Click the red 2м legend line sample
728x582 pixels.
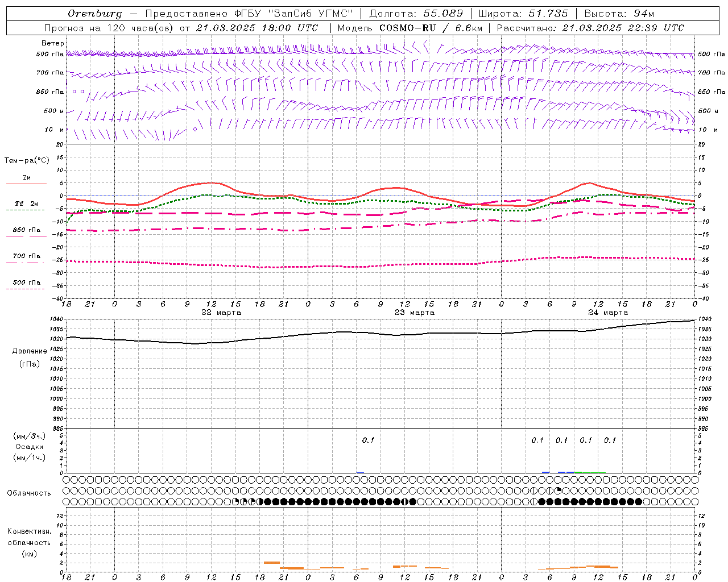pos(26,184)
